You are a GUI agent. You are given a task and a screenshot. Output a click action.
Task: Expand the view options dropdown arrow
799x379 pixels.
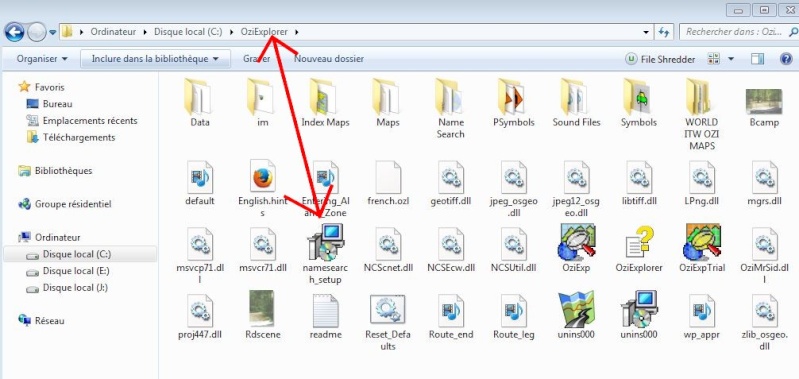coord(731,59)
